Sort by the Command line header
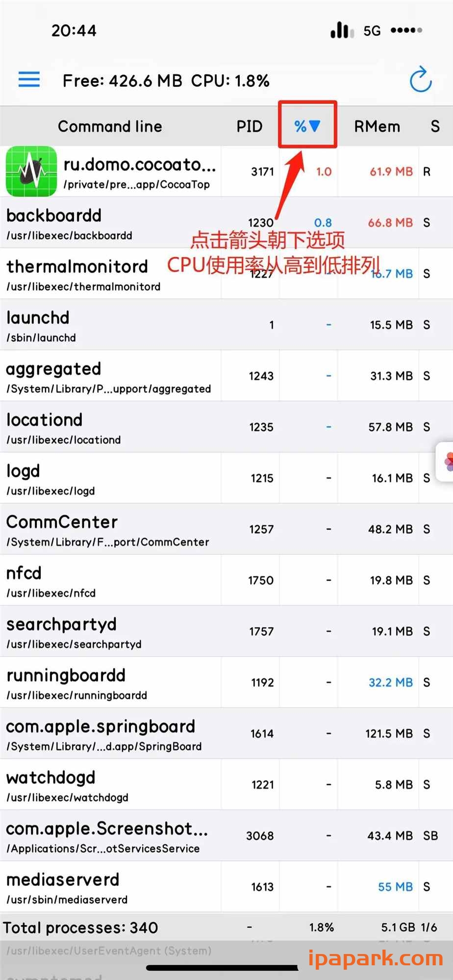This screenshot has width=453, height=980. 110,126
